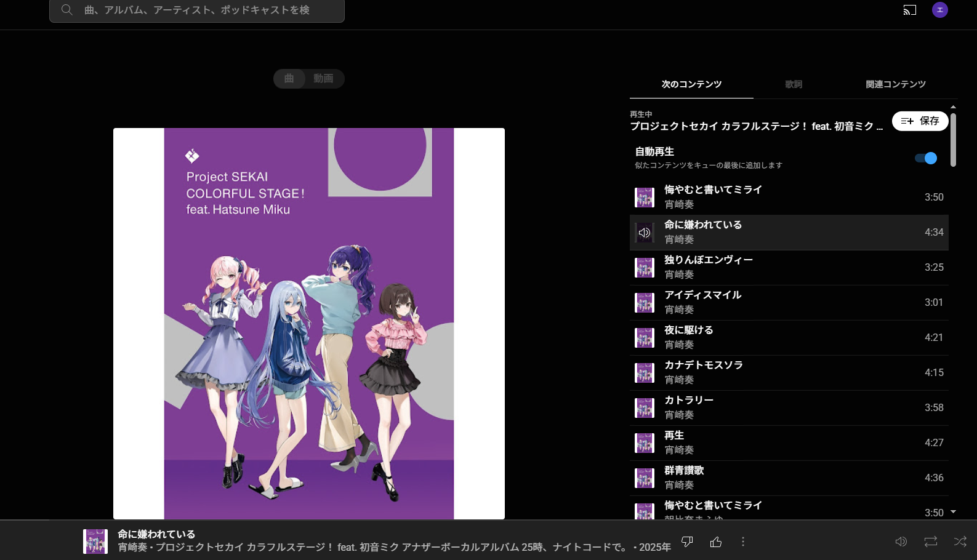The width and height of the screenshot is (977, 560).
Task: Click the 4:34 duration of the playing track
Action: tap(934, 233)
